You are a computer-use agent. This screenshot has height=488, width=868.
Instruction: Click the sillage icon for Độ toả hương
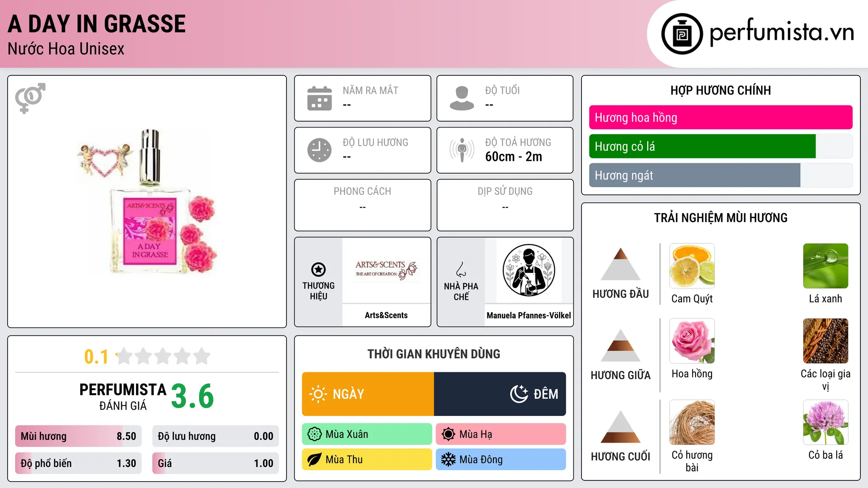(462, 150)
